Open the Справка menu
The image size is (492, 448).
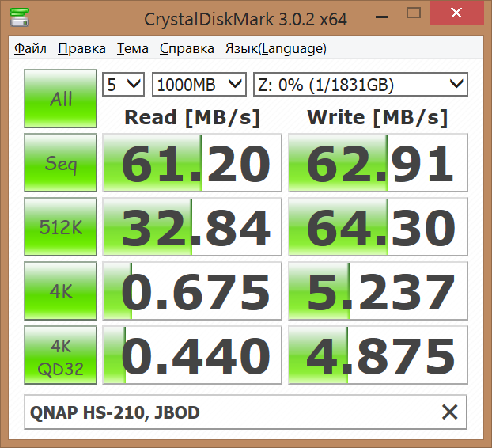point(186,48)
